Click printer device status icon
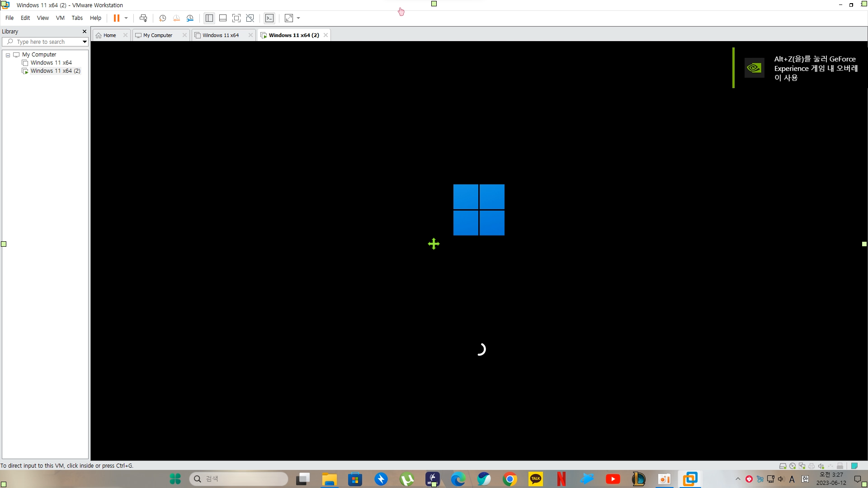 click(811, 466)
